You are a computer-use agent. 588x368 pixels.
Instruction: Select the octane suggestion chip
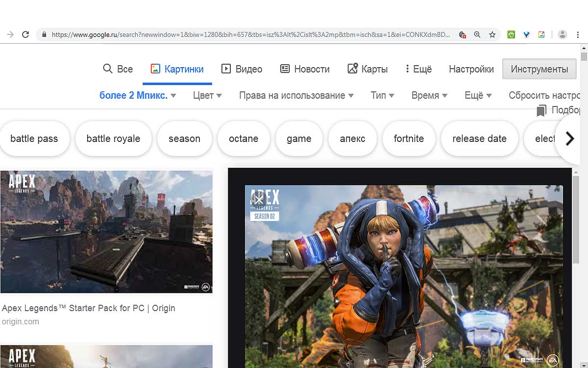tap(244, 139)
